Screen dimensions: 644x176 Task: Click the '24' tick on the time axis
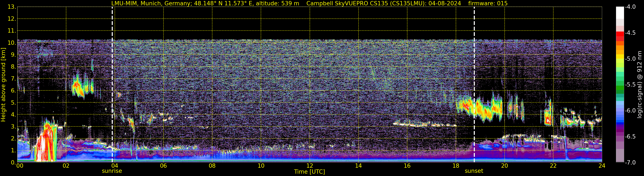(602, 166)
